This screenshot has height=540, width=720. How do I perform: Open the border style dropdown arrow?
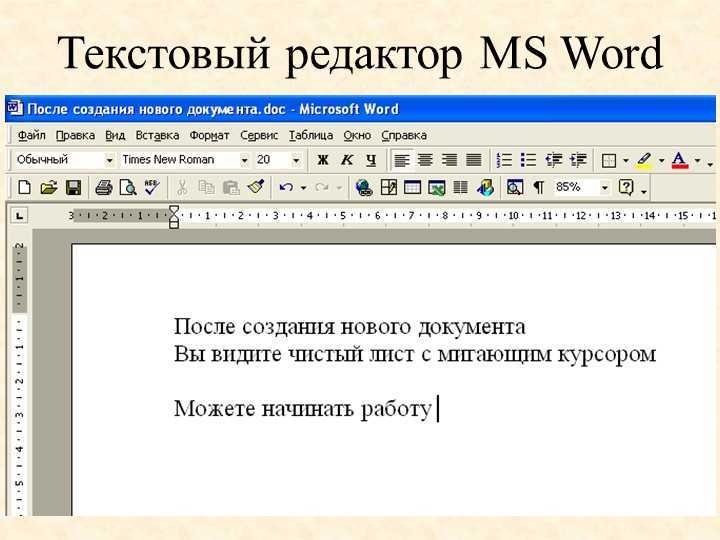tap(626, 161)
